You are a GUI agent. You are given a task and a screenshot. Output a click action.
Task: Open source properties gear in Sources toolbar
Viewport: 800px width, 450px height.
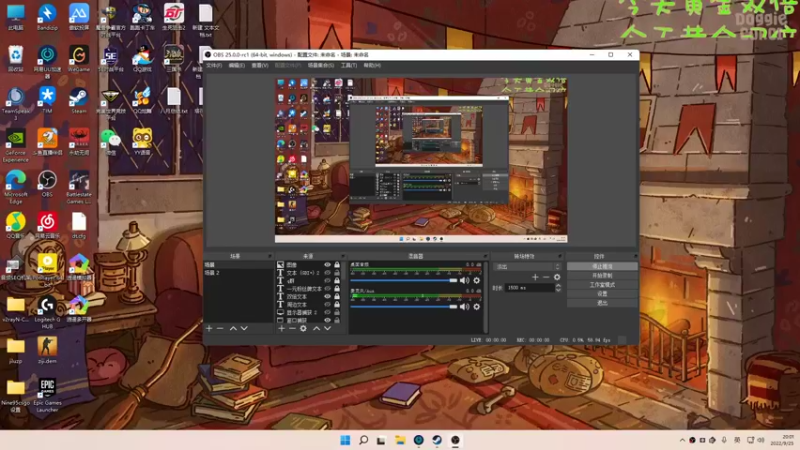click(x=303, y=329)
